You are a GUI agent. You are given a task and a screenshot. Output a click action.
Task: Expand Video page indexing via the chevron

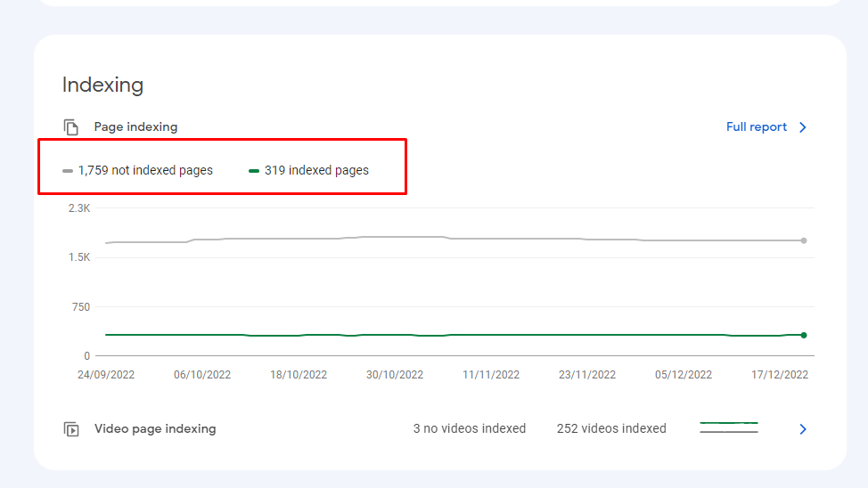pos(803,429)
